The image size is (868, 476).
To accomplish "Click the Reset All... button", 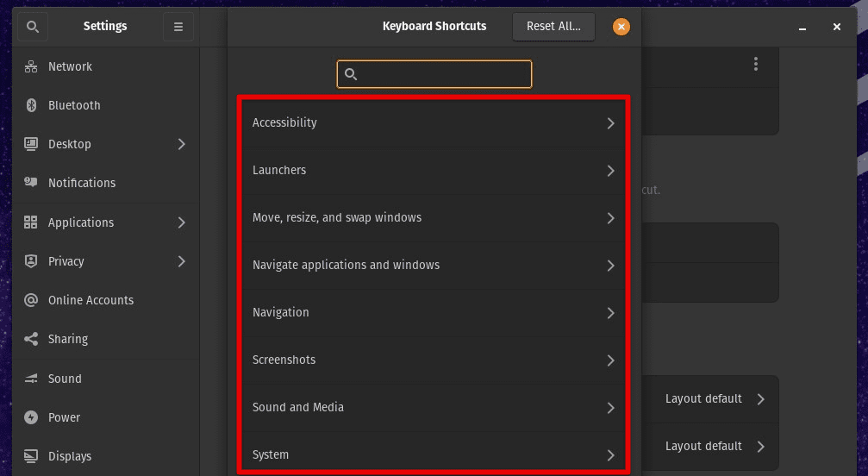I will click(x=553, y=27).
